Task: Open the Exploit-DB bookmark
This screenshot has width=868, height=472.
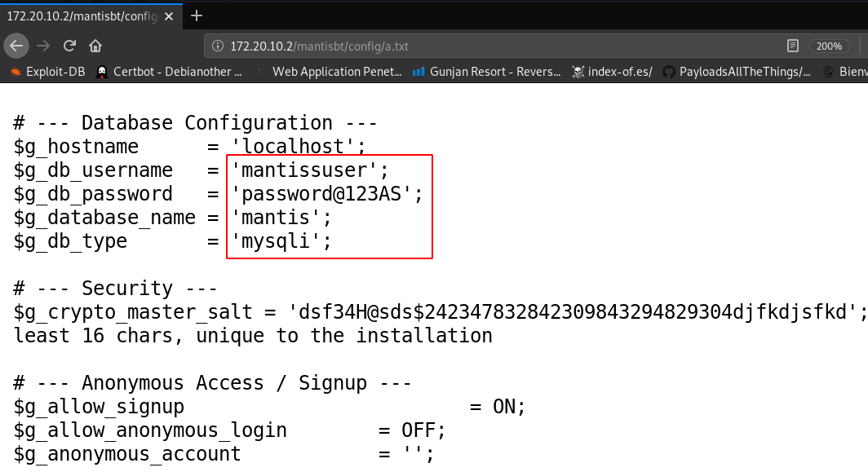Action: [47, 72]
